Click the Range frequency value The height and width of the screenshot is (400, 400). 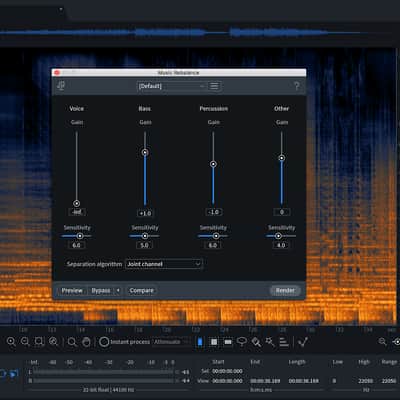click(x=389, y=381)
